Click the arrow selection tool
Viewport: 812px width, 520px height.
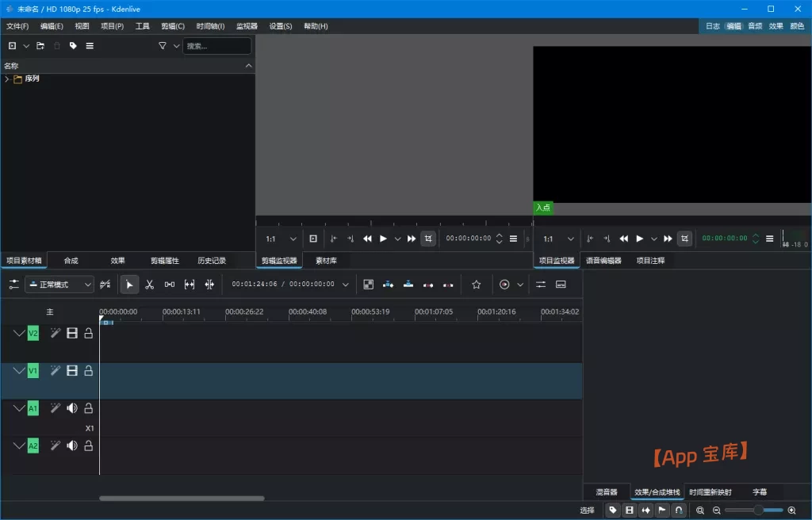[129, 285]
